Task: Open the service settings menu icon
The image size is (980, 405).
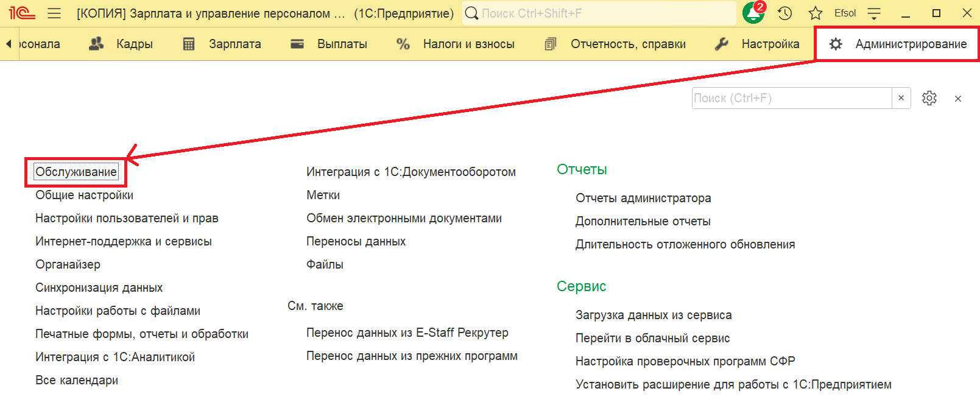Action: 874,13
